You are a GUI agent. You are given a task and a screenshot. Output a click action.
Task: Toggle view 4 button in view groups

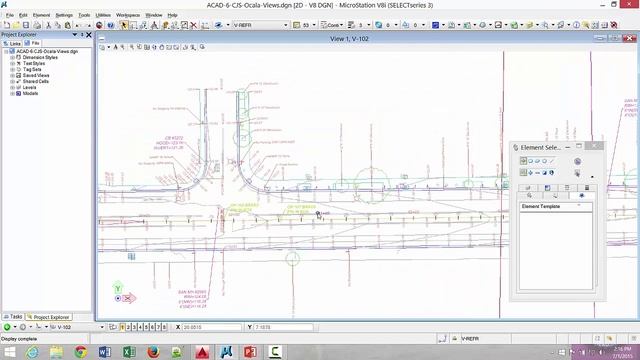pos(140,327)
